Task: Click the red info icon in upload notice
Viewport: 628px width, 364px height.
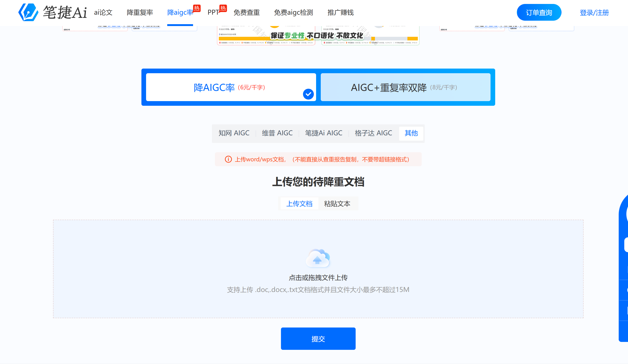Action: point(228,159)
